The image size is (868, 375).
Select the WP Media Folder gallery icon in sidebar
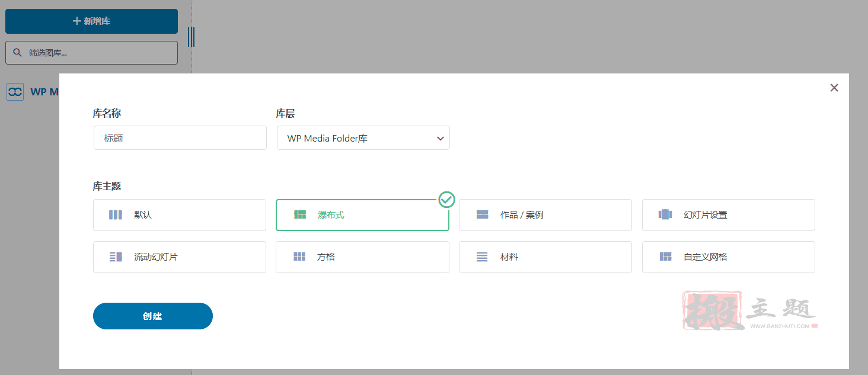(15, 92)
